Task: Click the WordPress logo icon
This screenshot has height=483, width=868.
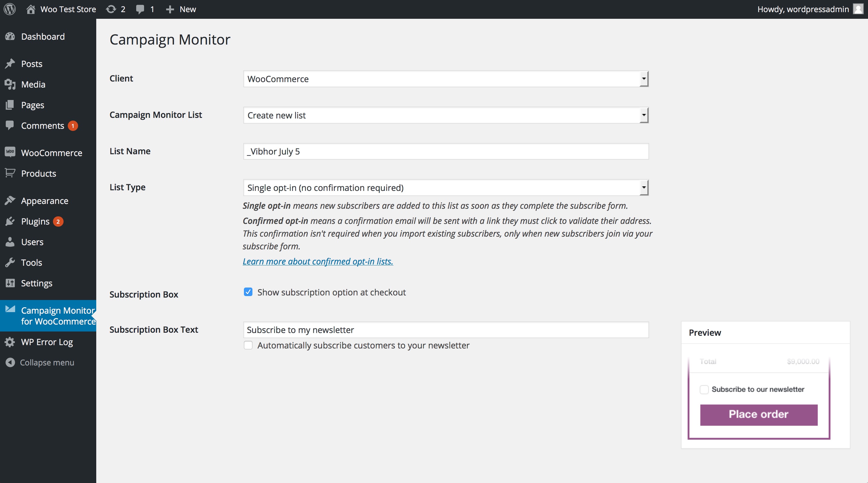Action: [10, 9]
